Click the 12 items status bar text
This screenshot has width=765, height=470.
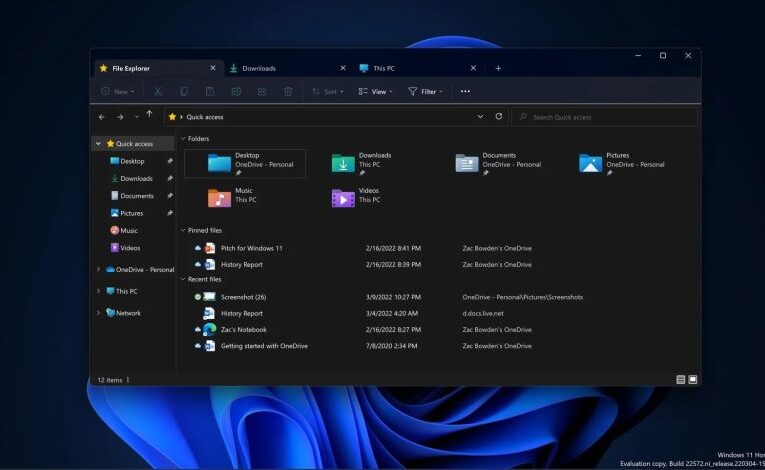pyautogui.click(x=110, y=380)
